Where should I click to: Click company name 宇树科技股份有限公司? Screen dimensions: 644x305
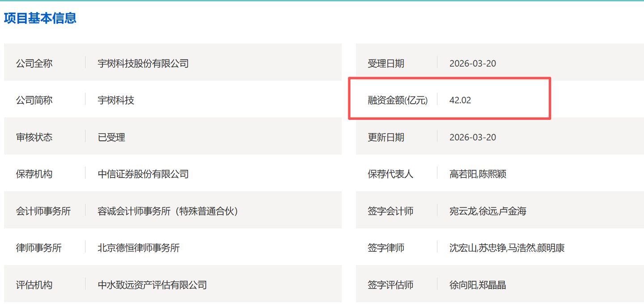coord(143,64)
